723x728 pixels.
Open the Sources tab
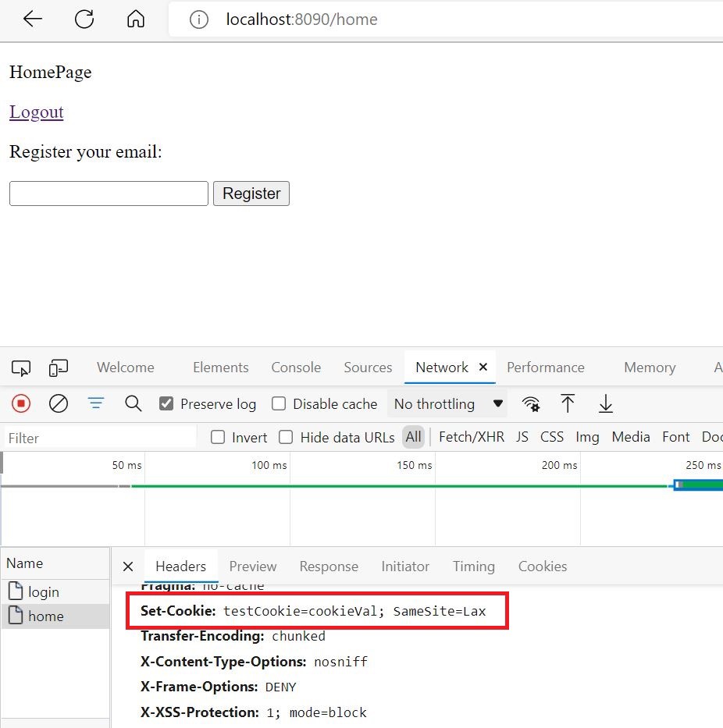click(x=368, y=368)
